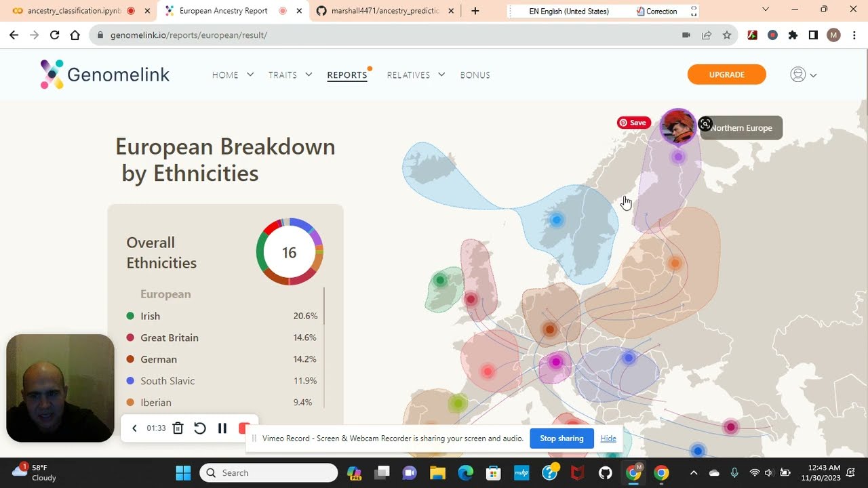
Task: Switch to ancestry_classification.ipynb tab
Action: (x=78, y=11)
